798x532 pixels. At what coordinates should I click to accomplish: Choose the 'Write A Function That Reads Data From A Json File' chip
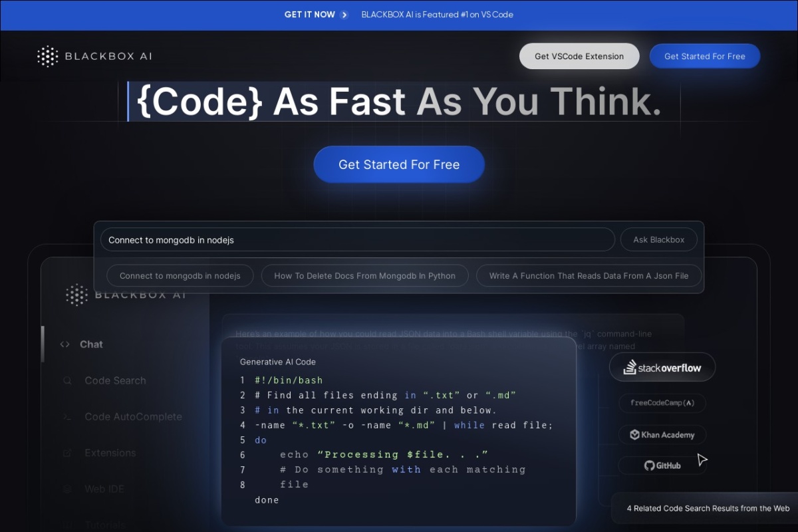click(x=588, y=275)
